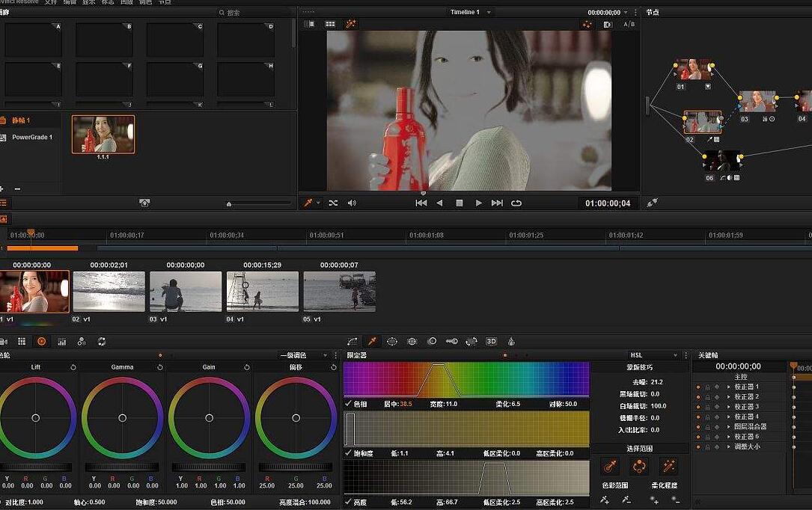Click the Gamma color wheel center
Screen dimensions: 812x510
tap(122, 418)
